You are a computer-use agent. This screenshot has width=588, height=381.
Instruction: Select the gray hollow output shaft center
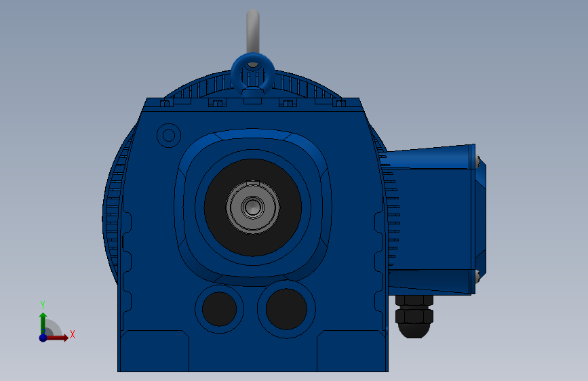point(253,207)
